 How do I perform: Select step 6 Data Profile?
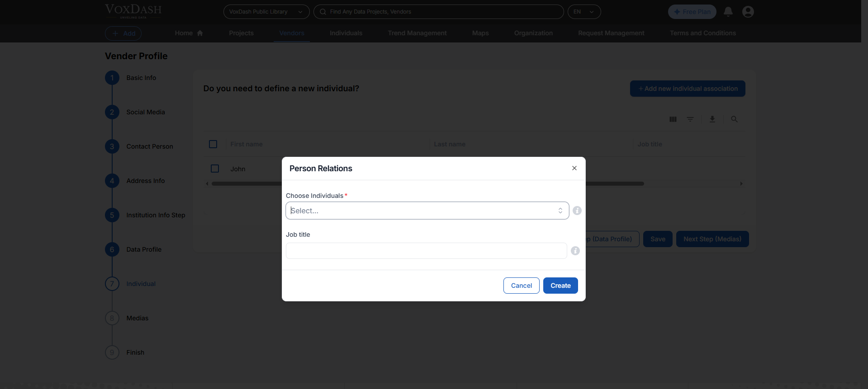pyautogui.click(x=133, y=249)
